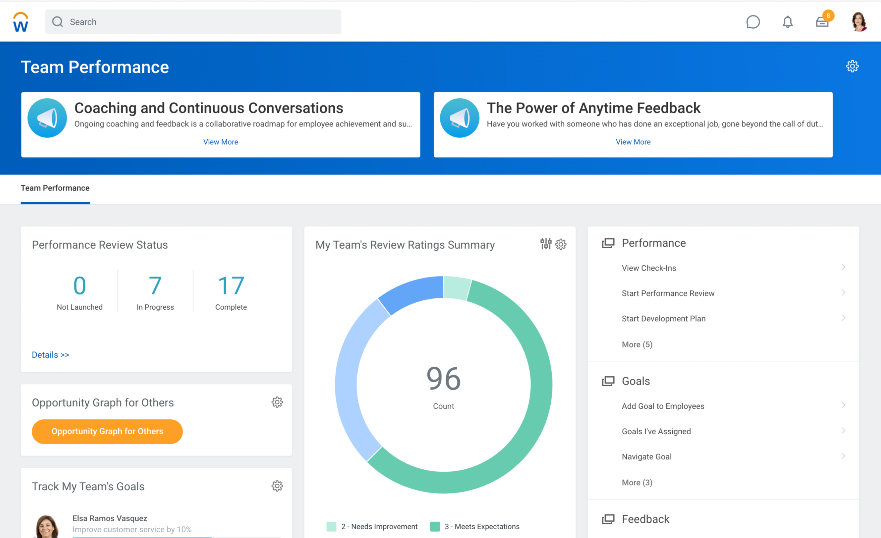Viewport: 881px width, 538px height.
Task: Click the Workday home logo
Action: pyautogui.click(x=20, y=22)
